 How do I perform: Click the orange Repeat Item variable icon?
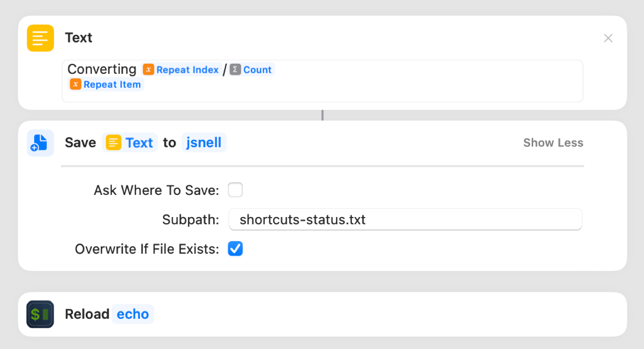coord(75,85)
